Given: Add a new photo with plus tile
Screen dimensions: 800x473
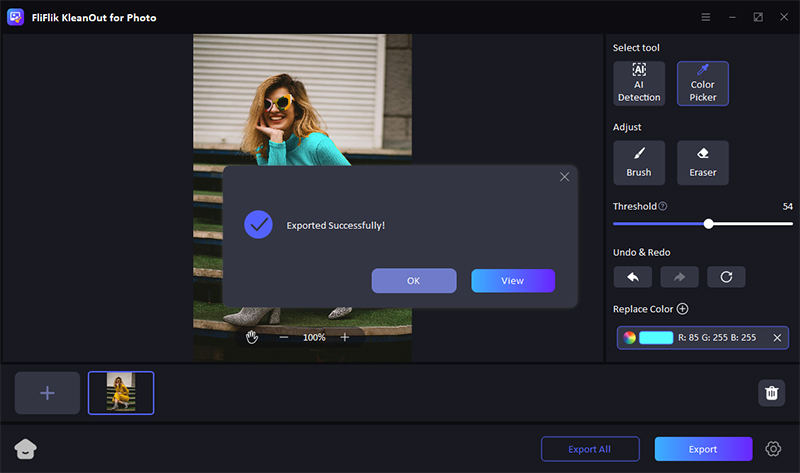Looking at the screenshot, I should pos(47,393).
